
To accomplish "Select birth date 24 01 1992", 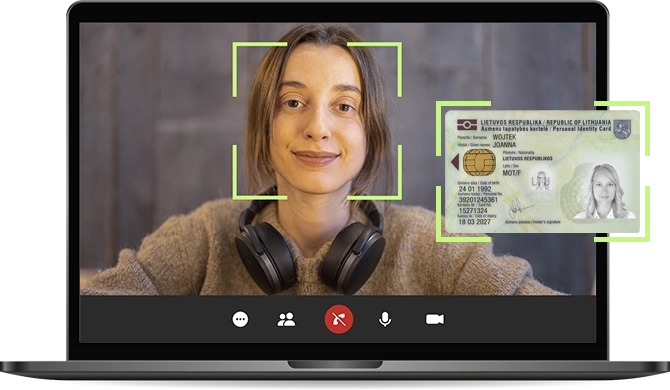I will (x=475, y=188).
